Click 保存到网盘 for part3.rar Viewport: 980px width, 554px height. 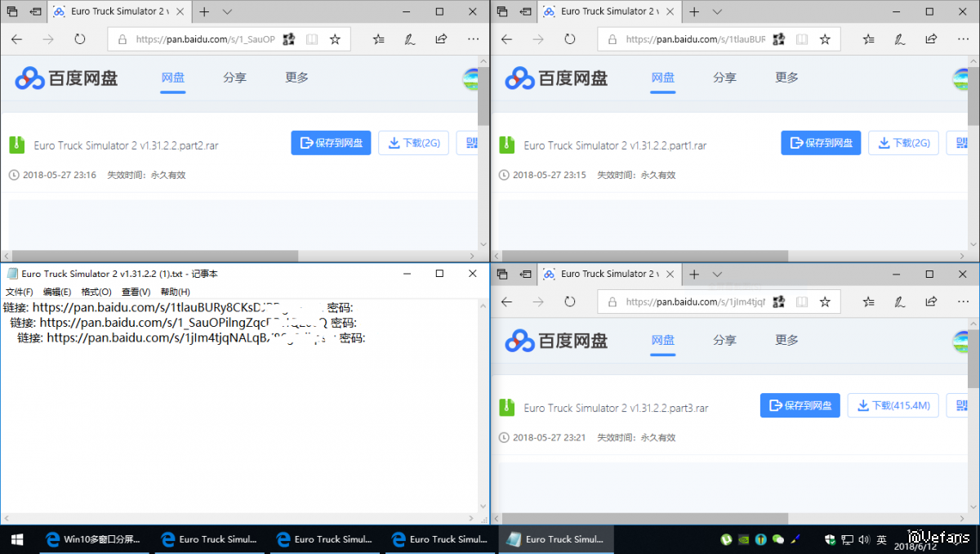(800, 405)
